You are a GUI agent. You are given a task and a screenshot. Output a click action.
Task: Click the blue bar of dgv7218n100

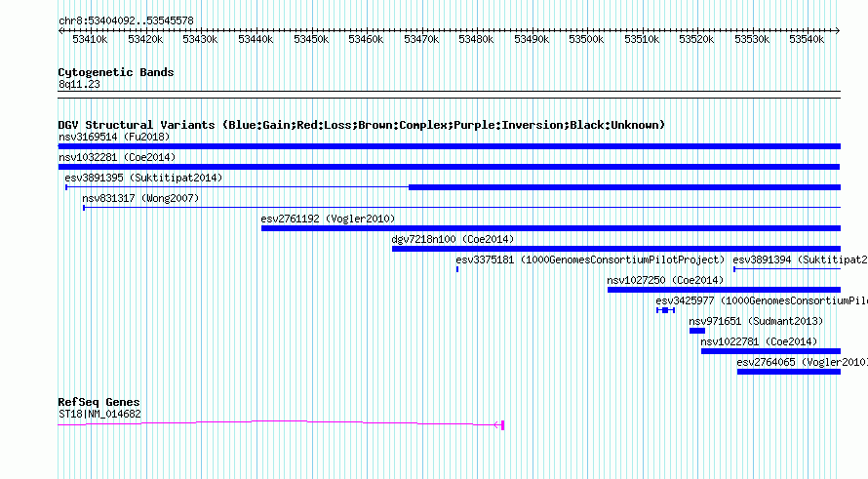coord(616,249)
